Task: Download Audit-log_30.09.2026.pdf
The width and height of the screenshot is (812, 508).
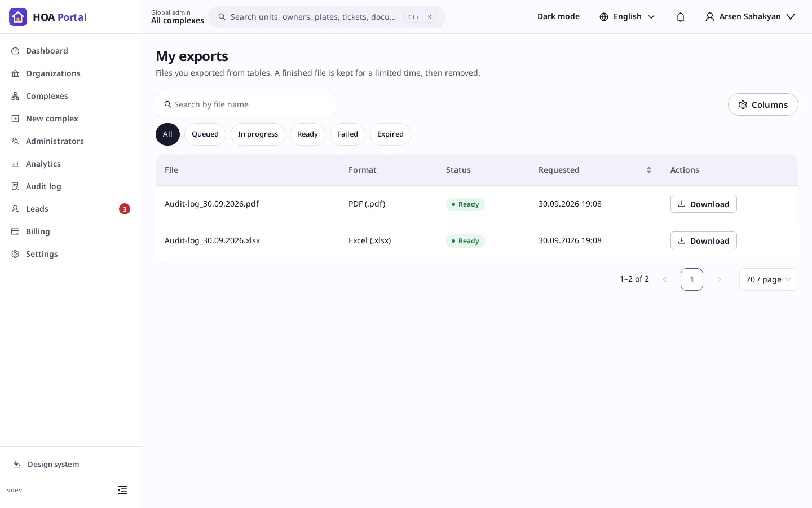Action: point(703,204)
